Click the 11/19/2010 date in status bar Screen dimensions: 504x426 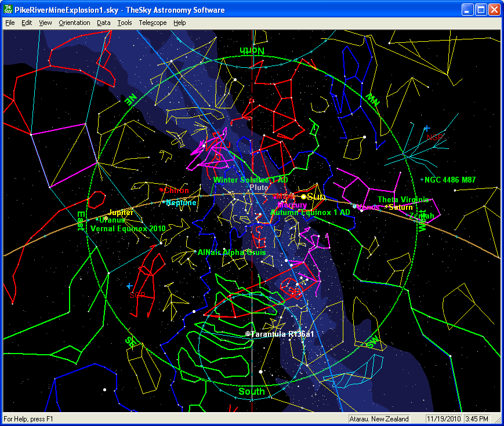point(443,418)
